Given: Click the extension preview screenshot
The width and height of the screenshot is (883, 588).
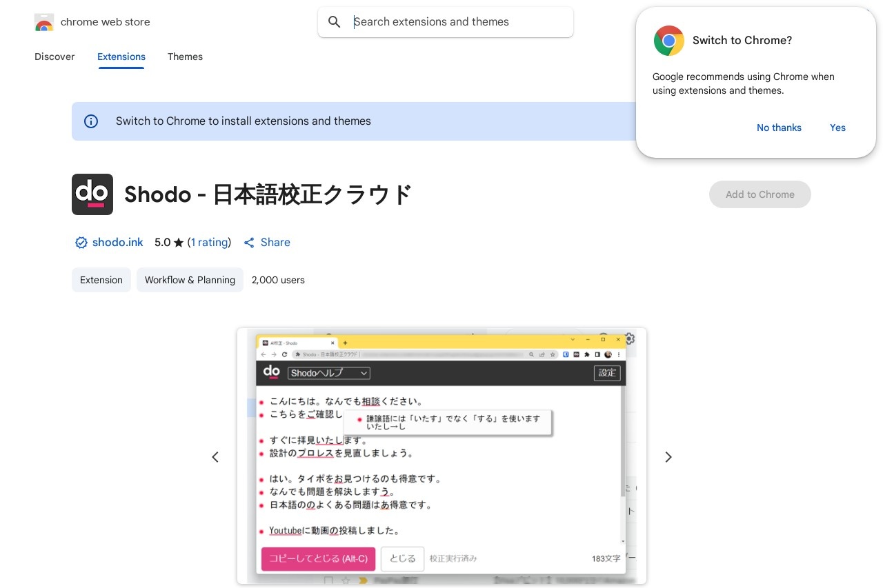Looking at the screenshot, I should pos(441,456).
